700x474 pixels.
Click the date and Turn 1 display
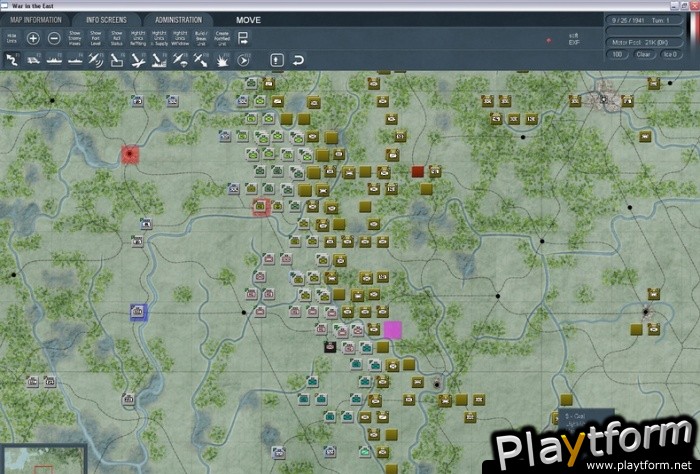point(644,21)
